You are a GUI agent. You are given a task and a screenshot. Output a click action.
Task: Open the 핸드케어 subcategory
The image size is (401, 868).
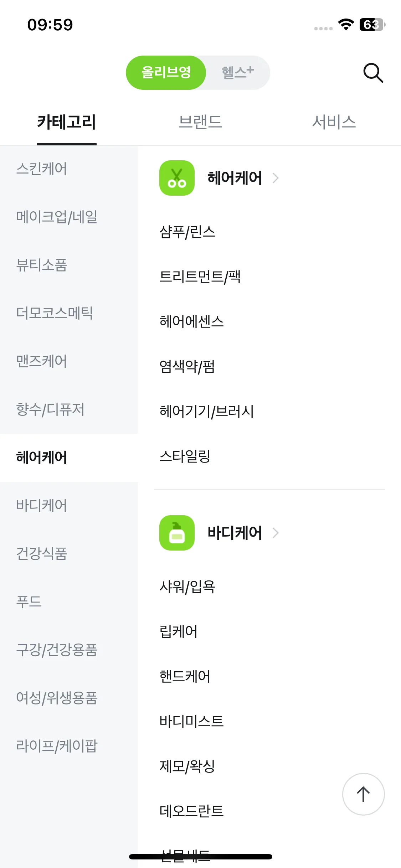185,677
